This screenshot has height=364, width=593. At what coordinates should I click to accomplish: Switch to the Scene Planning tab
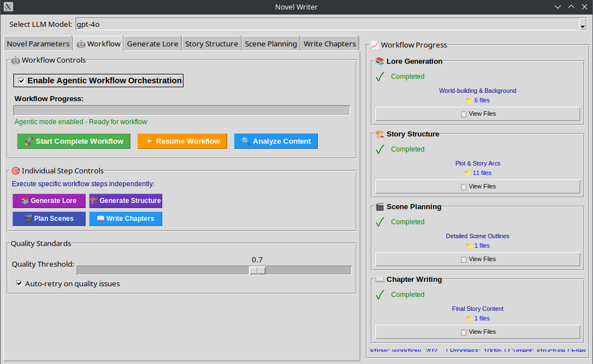[x=271, y=44]
